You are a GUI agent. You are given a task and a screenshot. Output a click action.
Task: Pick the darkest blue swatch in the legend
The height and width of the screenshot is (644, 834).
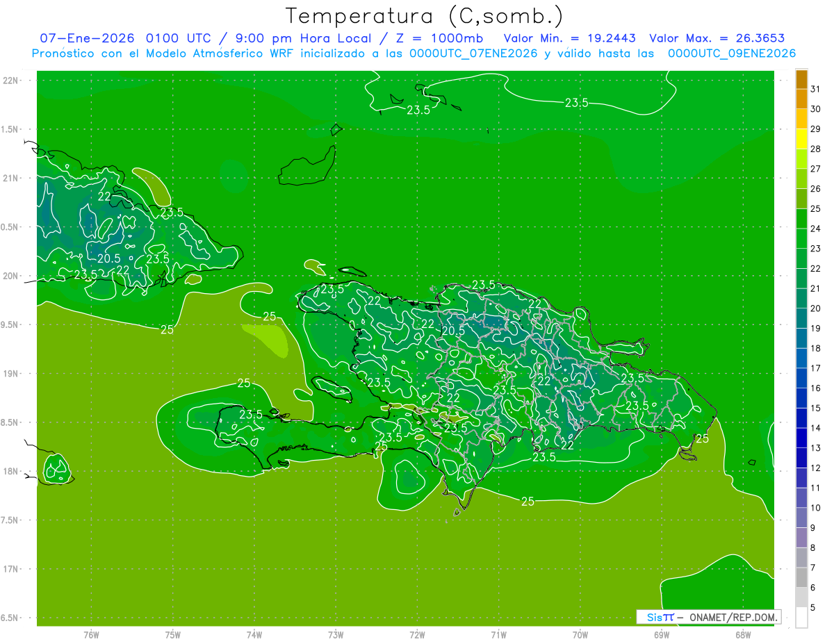(x=801, y=438)
